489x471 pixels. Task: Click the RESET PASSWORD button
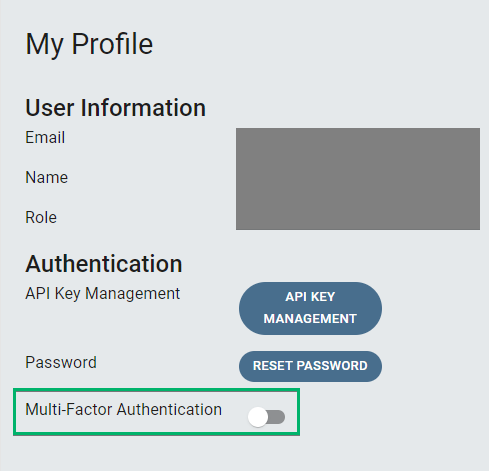coord(310,366)
